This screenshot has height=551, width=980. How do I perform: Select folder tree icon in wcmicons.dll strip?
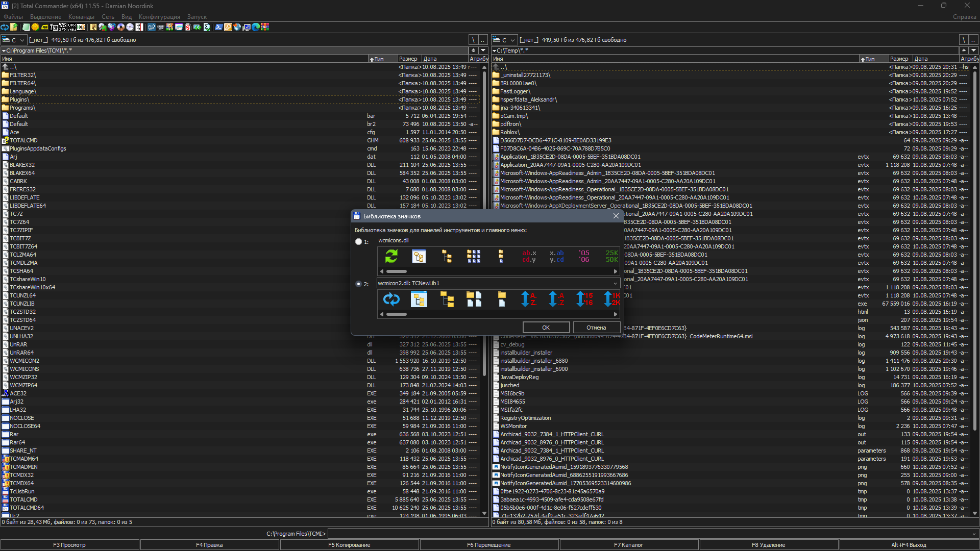pyautogui.click(x=447, y=256)
